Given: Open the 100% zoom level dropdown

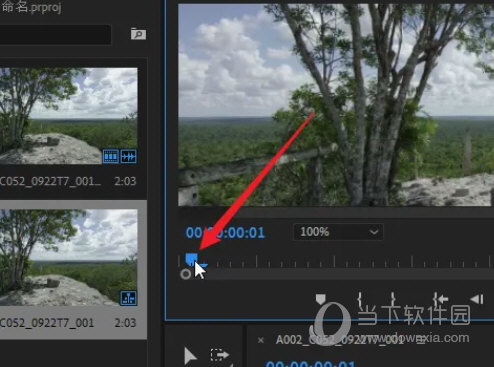Looking at the screenshot, I should (x=338, y=232).
